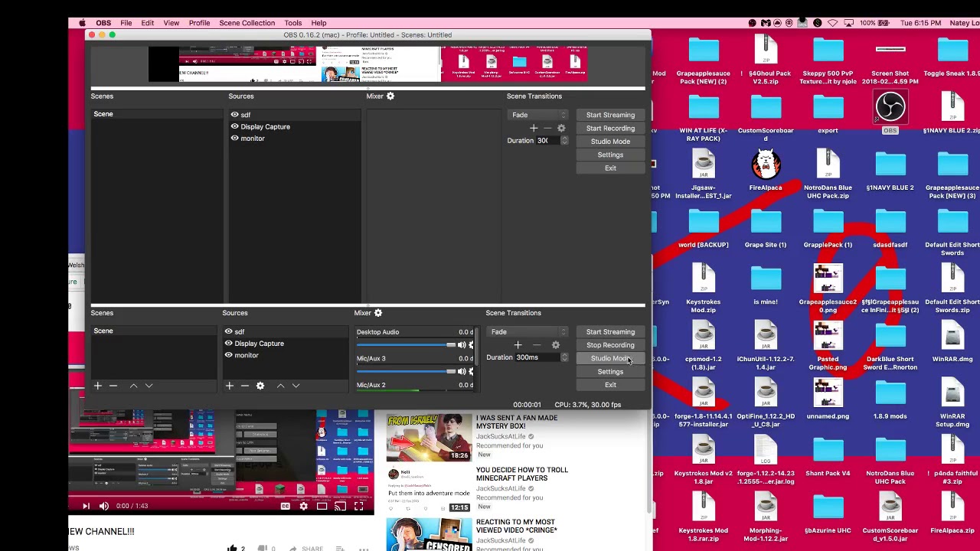
Task: Open the Desktop Audio channel gear icon
Action: pos(471,345)
